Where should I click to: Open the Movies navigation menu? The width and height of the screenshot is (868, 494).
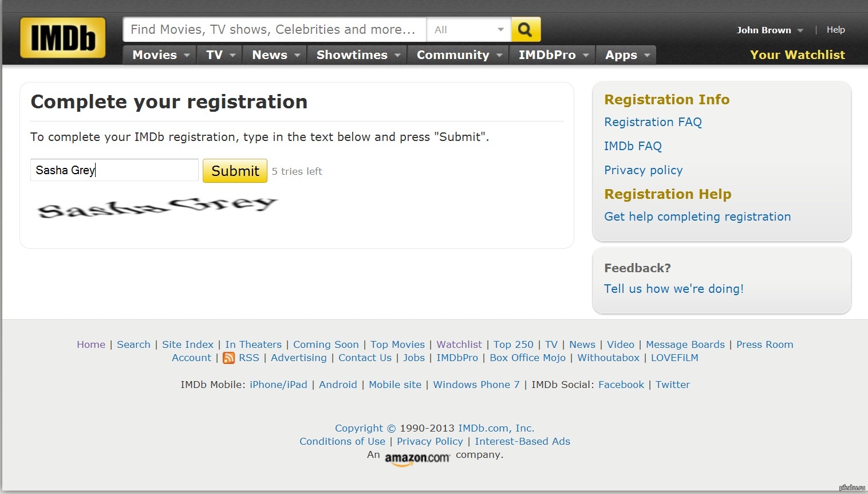tap(160, 55)
